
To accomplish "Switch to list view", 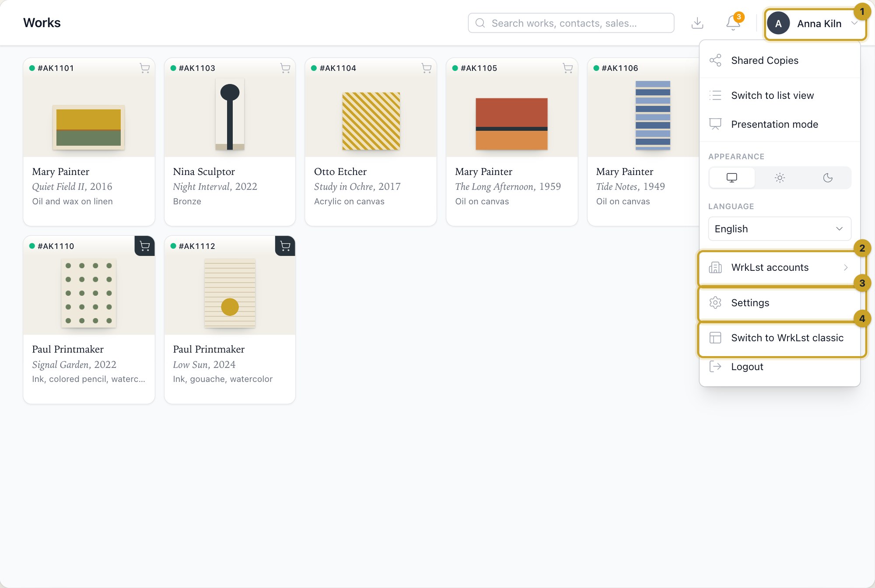I will (780, 95).
